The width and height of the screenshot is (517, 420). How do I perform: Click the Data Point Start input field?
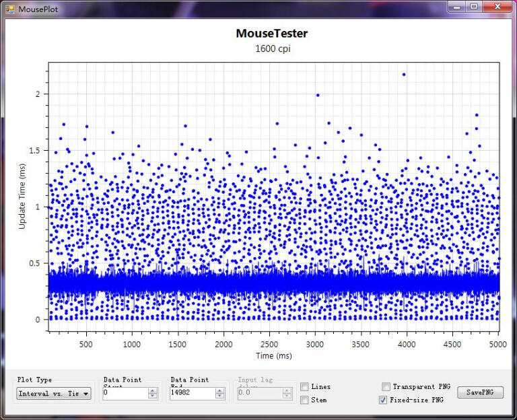coord(125,394)
